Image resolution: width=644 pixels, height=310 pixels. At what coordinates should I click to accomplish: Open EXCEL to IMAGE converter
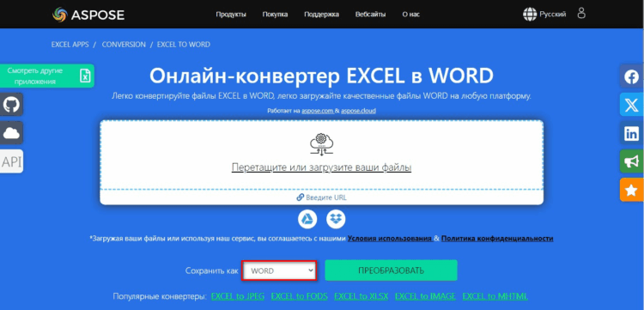pos(425,296)
